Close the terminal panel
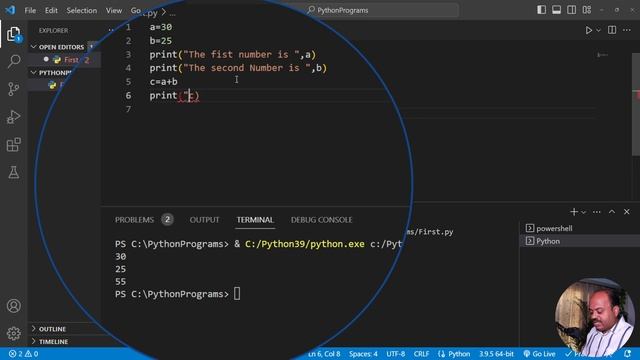The image size is (640, 360). (627, 211)
